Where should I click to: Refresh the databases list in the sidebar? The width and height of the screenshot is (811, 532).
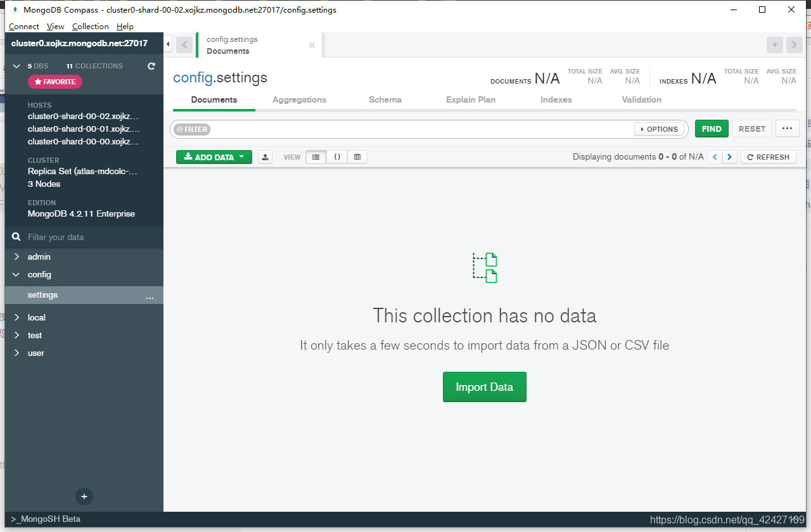[x=151, y=66]
